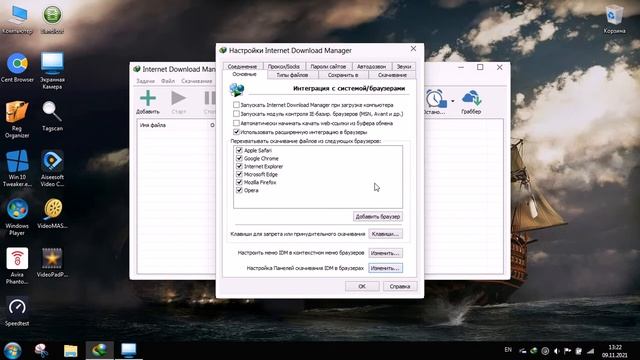The width and height of the screenshot is (640, 360).
Task: Open File Explorer from the taskbar
Action: (71, 351)
